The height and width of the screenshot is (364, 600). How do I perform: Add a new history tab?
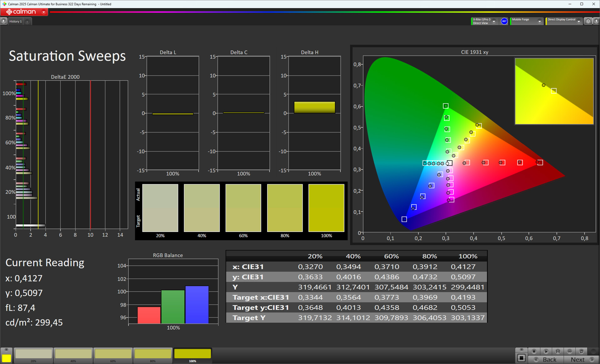coord(27,22)
